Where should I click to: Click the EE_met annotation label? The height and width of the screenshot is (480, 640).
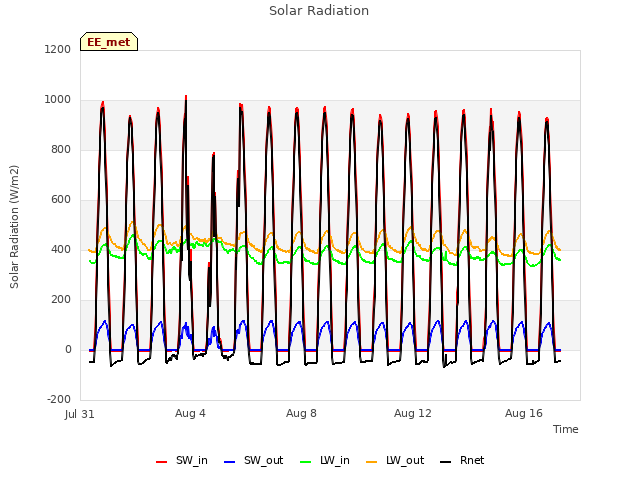(109, 42)
